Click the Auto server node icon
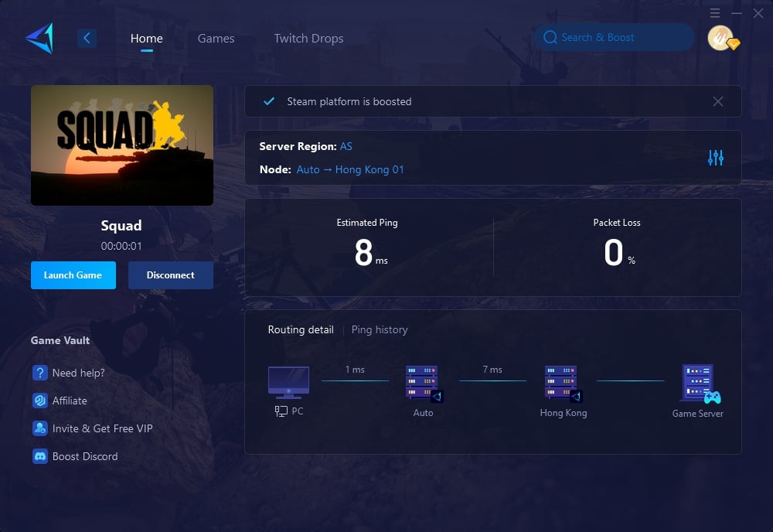 (424, 384)
